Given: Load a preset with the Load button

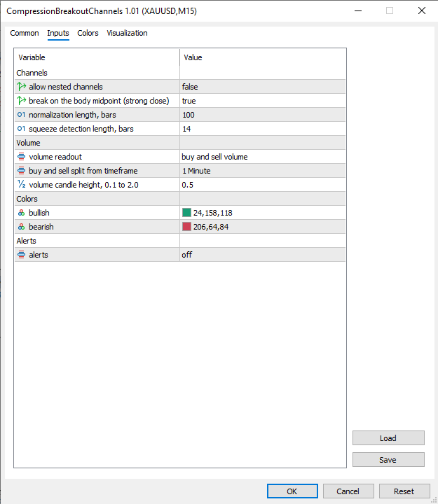Looking at the screenshot, I should (x=388, y=438).
